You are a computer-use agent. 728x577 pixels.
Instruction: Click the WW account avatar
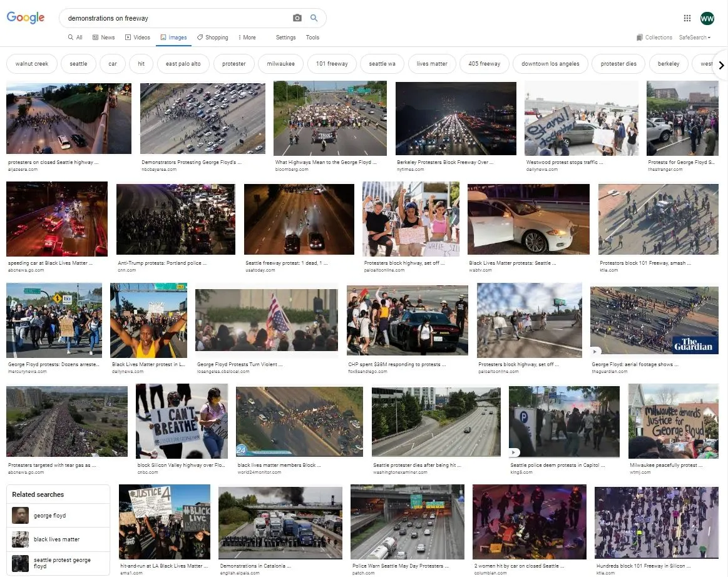707,18
